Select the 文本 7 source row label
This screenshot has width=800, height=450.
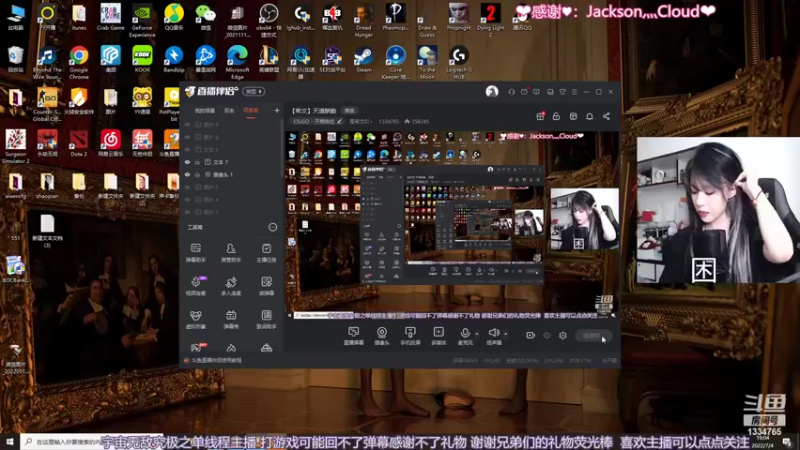[220, 162]
